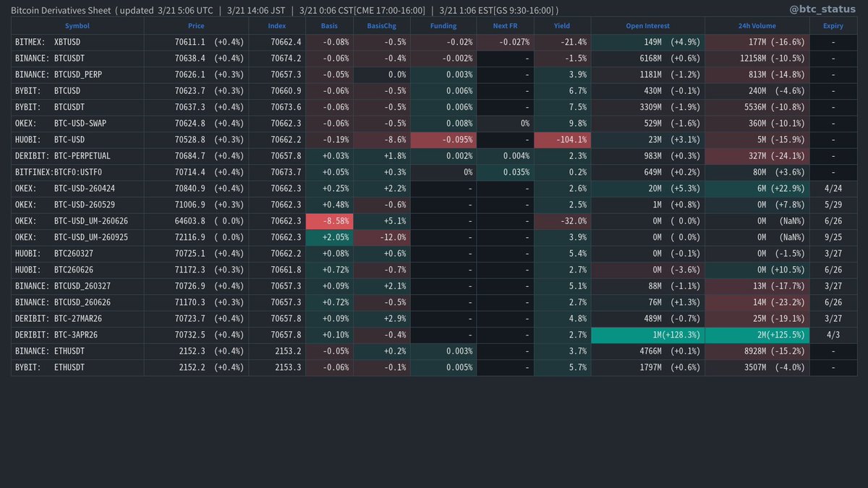This screenshot has width=868, height=488.
Task: Sort the table by the Symbol column header
Action: click(x=77, y=25)
